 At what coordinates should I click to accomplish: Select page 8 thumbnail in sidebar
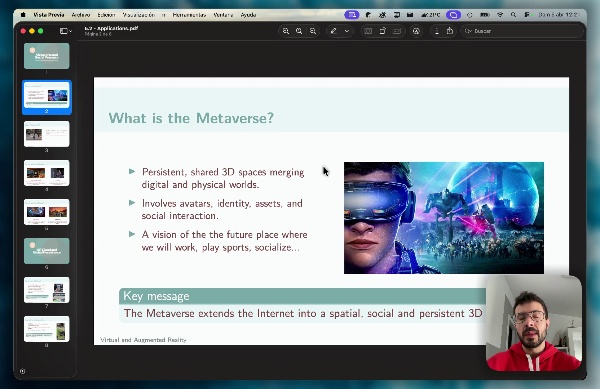[x=47, y=329]
